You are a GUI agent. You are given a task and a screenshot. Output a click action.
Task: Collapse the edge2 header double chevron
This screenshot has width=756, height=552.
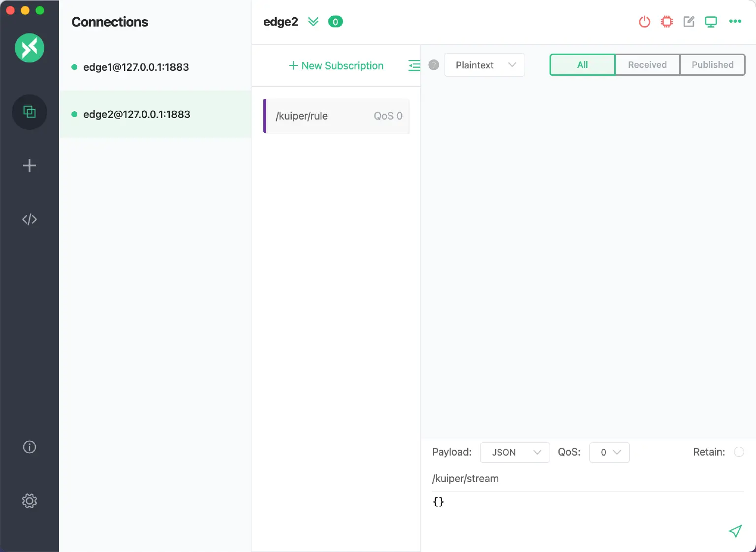(313, 22)
